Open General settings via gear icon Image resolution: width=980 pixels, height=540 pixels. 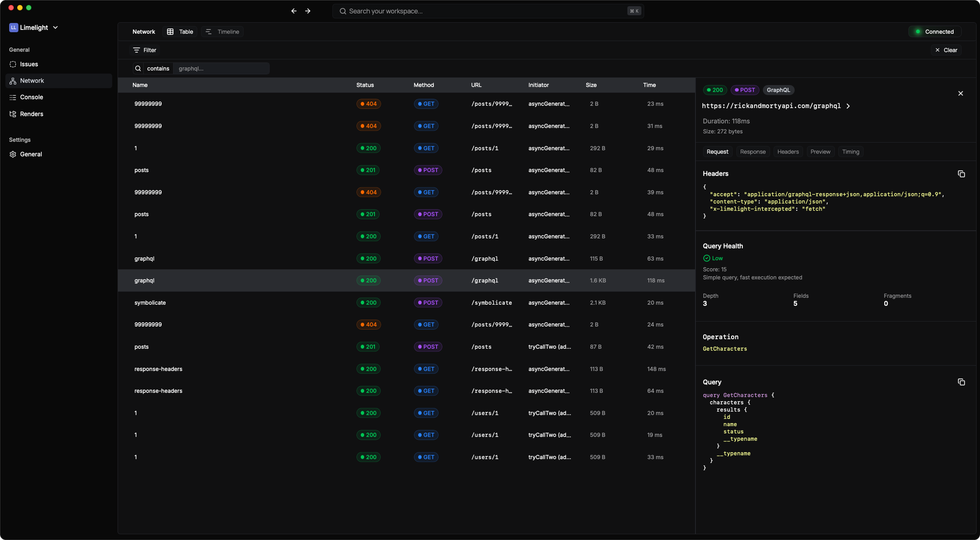point(31,154)
